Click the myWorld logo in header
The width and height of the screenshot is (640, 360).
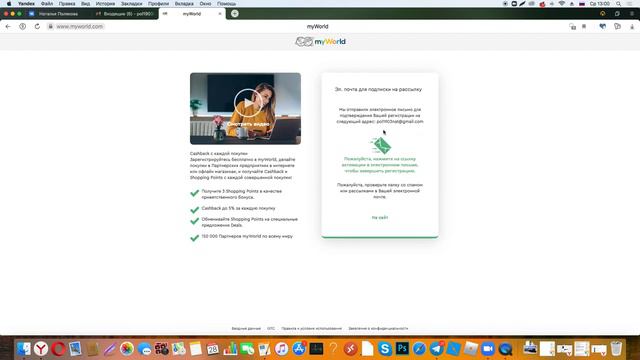click(320, 42)
